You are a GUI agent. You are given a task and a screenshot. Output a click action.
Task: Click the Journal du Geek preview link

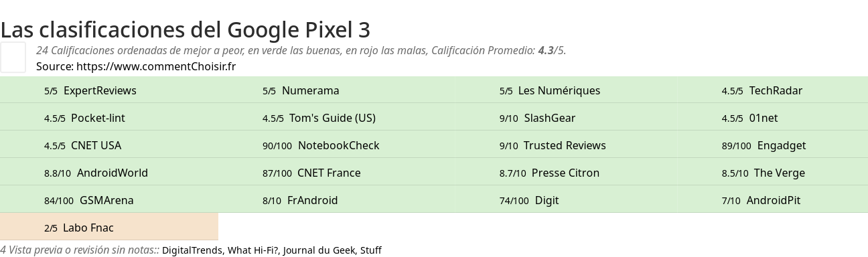pyautogui.click(x=319, y=250)
